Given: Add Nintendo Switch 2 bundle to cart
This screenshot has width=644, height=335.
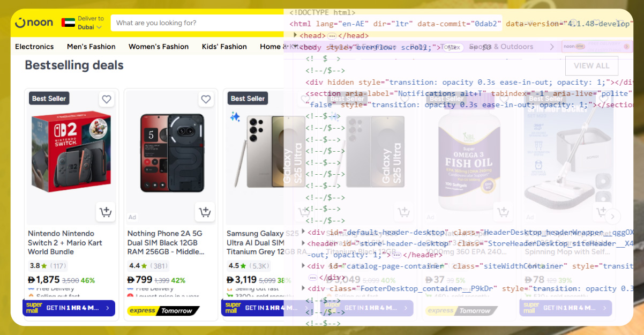Looking at the screenshot, I should [x=106, y=212].
